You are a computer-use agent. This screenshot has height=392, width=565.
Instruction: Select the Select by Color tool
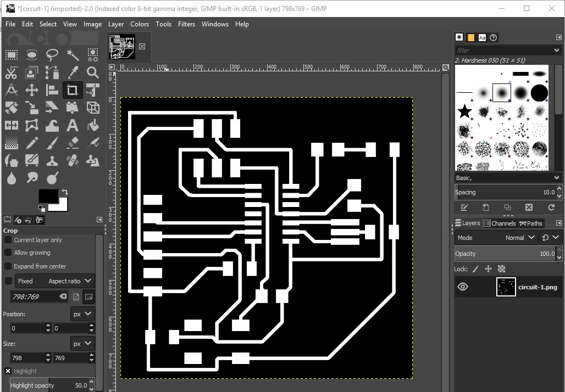tap(93, 55)
